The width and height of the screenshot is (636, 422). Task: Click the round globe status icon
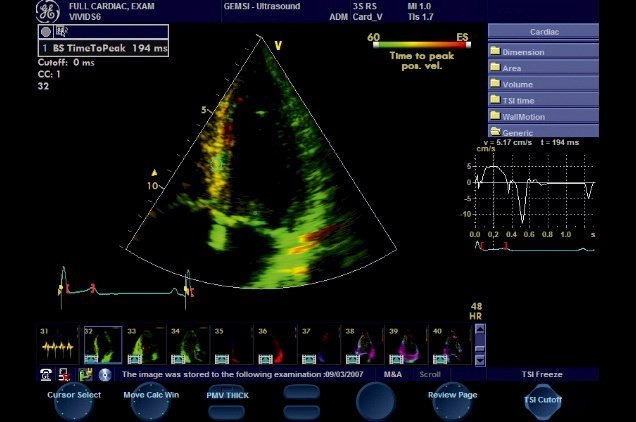103,375
